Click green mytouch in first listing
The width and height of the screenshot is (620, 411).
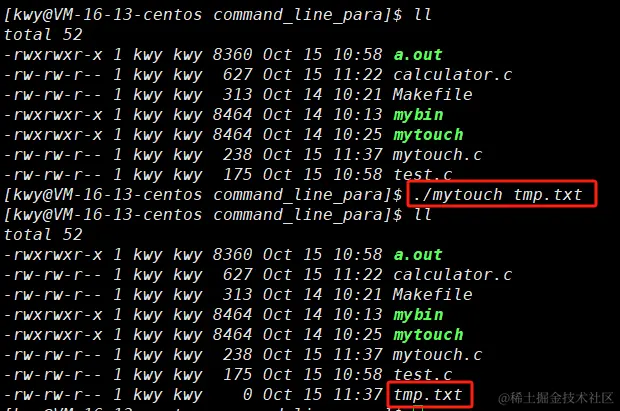428,135
